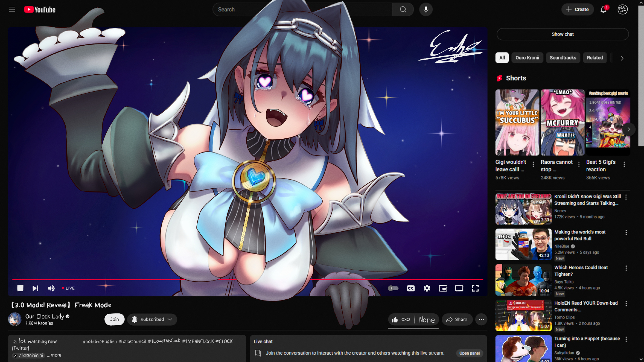The height and width of the screenshot is (362, 644).
Task: Expand description with ...more
Action: [x=54, y=355]
